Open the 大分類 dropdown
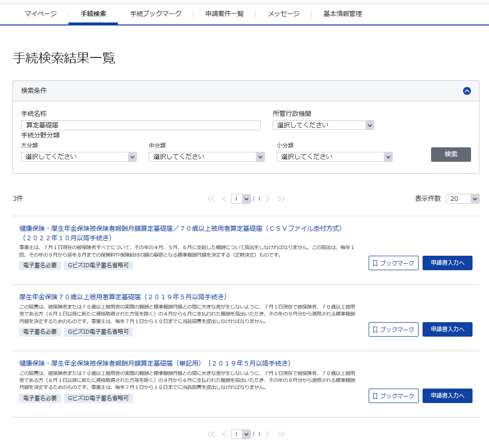 (x=78, y=157)
